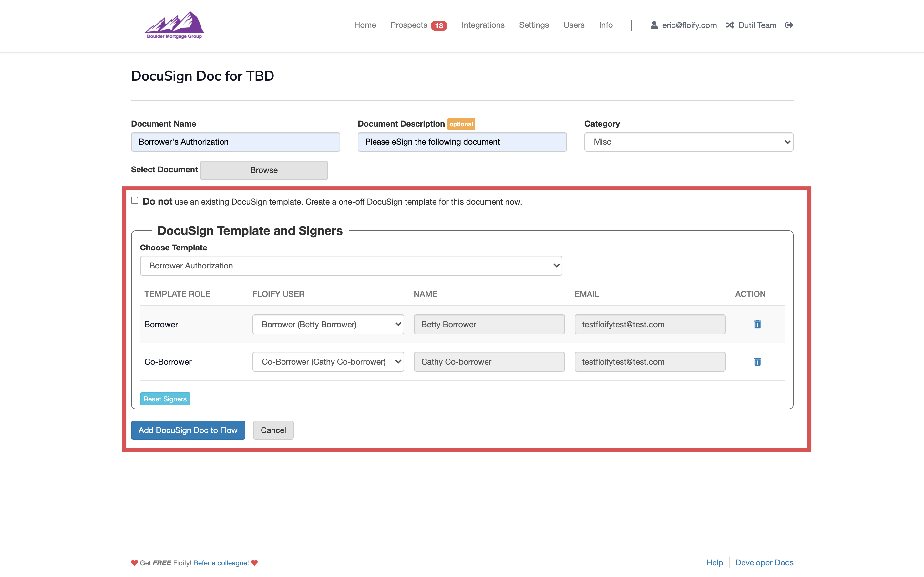The image size is (924, 577).
Task: Click the user profile icon
Action: coord(654,25)
